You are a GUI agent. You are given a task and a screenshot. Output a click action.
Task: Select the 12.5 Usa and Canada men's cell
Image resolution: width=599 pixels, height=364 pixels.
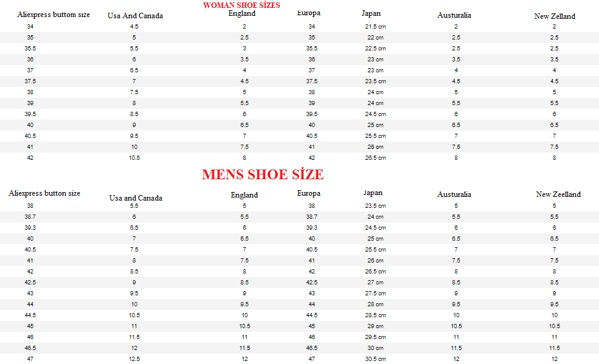tap(134, 359)
